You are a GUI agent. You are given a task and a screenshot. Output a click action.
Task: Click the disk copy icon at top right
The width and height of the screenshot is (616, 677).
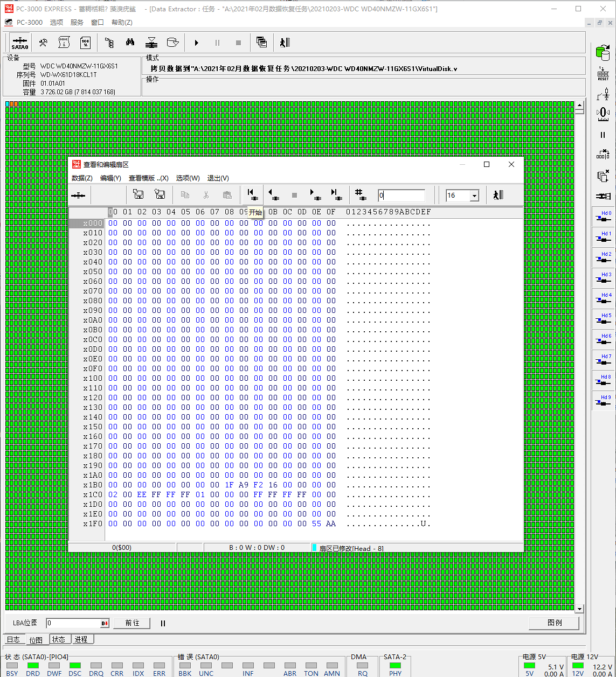[x=602, y=52]
